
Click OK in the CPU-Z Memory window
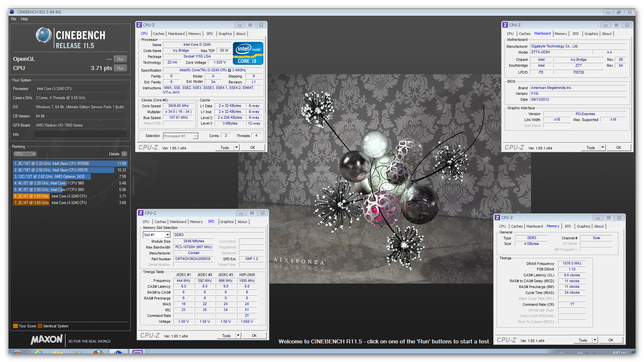[x=611, y=340]
